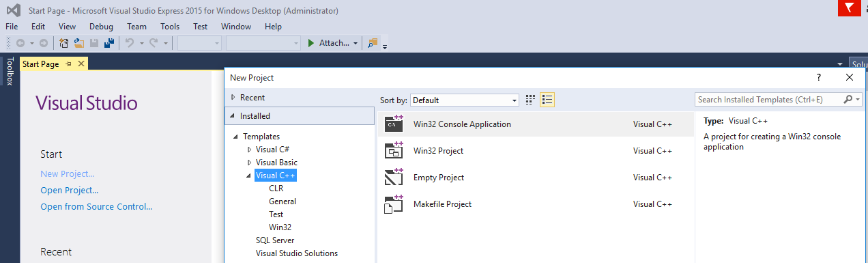Click the red notification flag icon
This screenshot has width=868, height=265.
[849, 8]
